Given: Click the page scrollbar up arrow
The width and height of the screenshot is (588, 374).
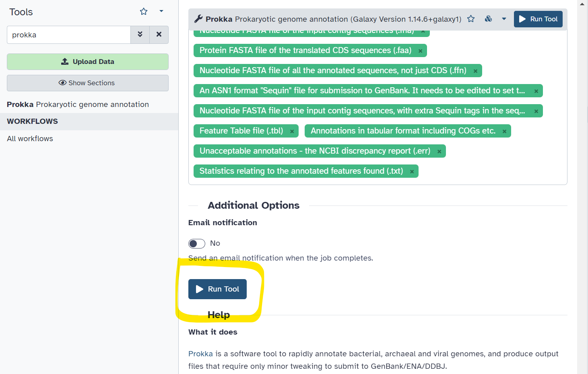Looking at the screenshot, I should click(x=582, y=4).
